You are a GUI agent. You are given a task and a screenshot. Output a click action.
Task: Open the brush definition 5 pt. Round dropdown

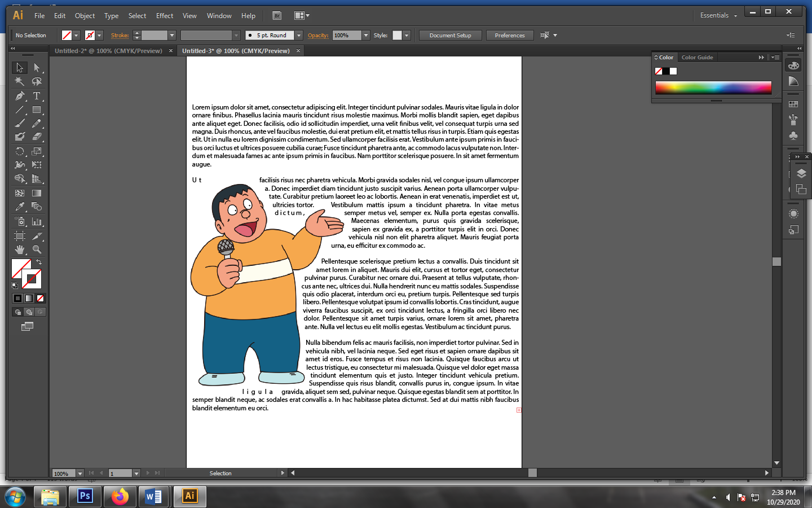(299, 36)
